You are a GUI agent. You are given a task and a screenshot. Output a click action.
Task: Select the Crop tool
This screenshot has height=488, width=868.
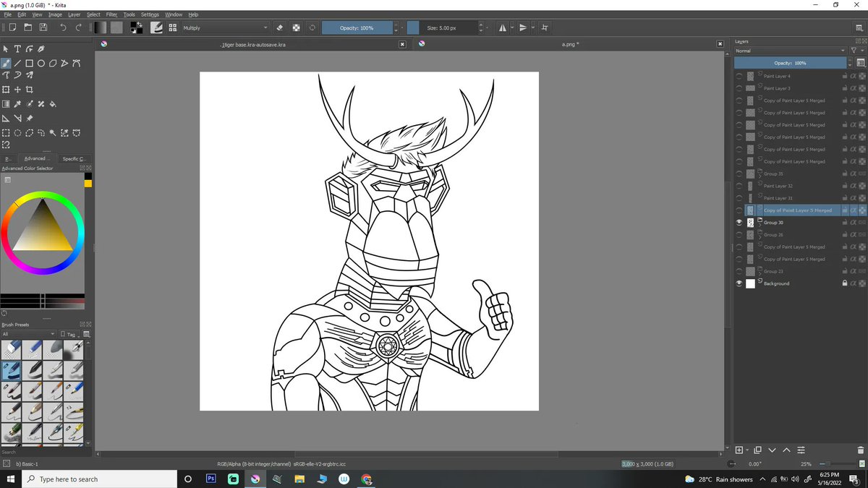pos(30,90)
